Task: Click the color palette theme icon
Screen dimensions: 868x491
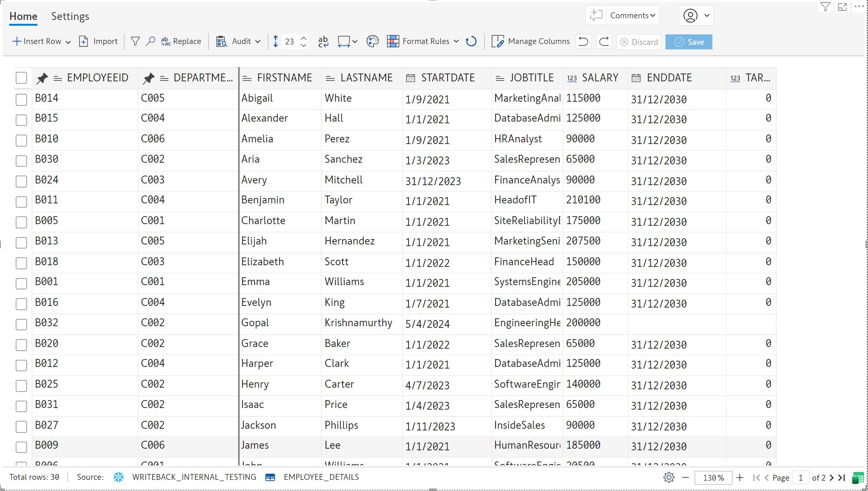Action: click(372, 42)
